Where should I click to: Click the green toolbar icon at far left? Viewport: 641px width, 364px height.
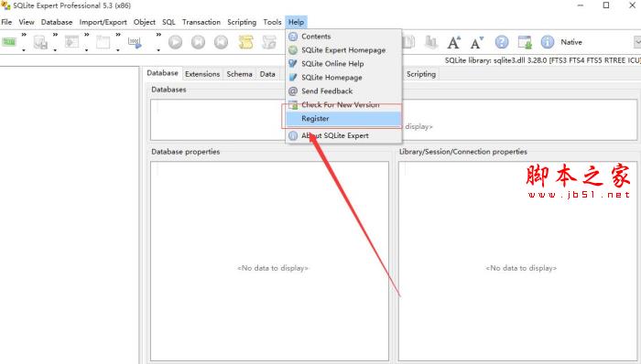pyautogui.click(x=9, y=42)
